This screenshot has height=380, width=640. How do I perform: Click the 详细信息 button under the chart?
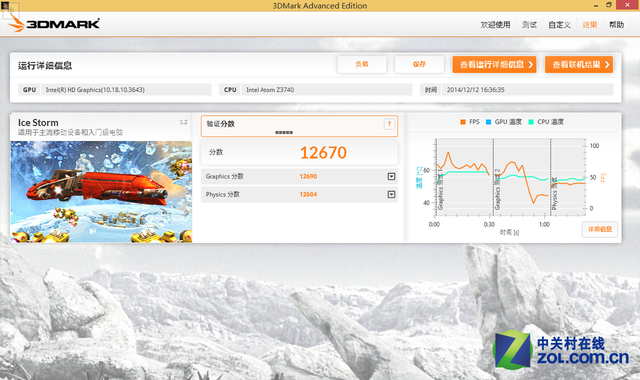click(600, 229)
